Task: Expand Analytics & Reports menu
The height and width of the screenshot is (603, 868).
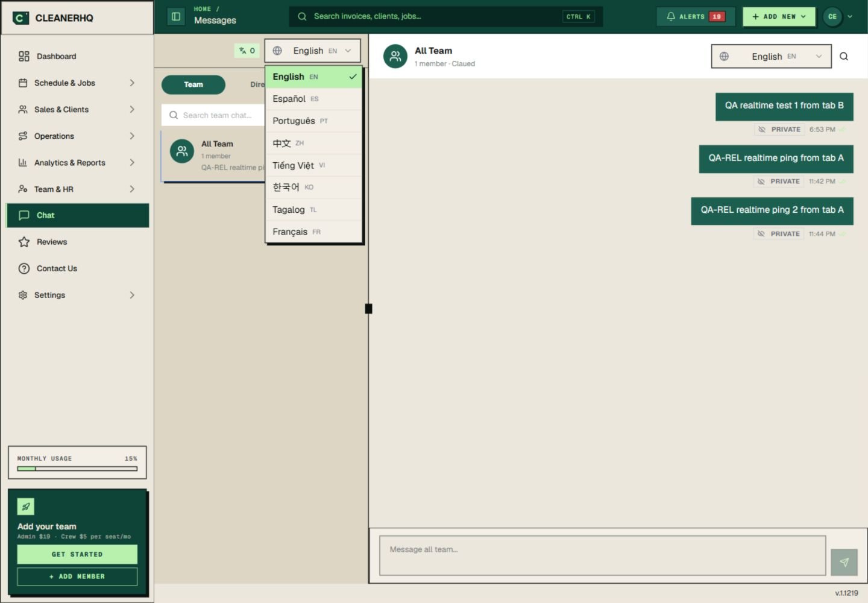Action: coord(77,162)
